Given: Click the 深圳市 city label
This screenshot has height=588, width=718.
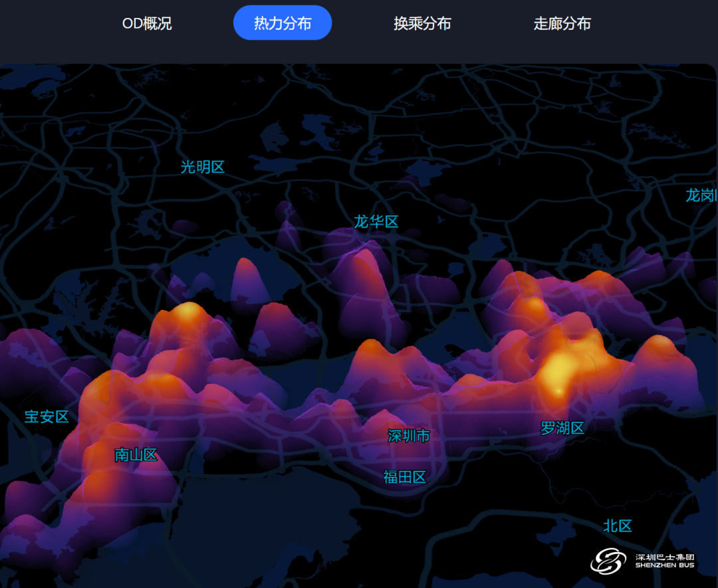Looking at the screenshot, I should (x=409, y=436).
